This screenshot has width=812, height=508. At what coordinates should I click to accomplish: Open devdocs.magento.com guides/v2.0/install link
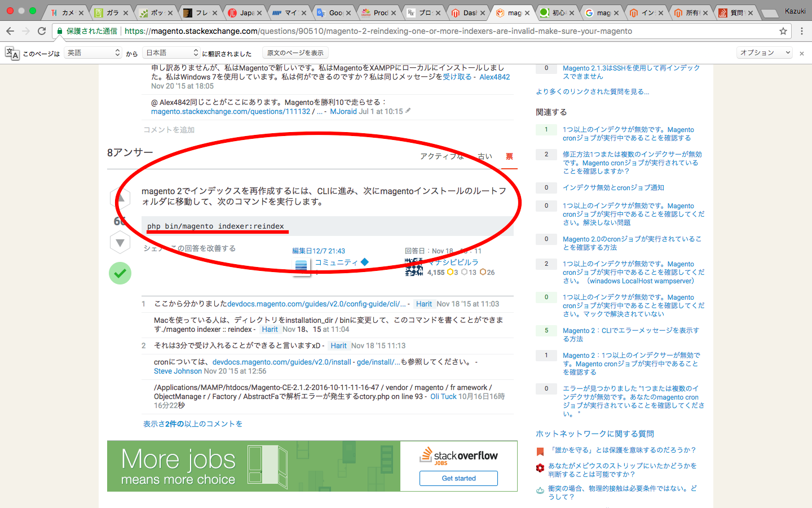coord(306,362)
